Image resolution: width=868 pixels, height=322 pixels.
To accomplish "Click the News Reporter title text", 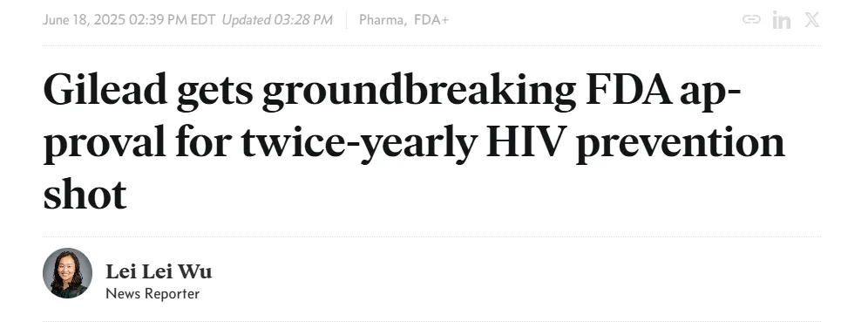I will tap(153, 294).
